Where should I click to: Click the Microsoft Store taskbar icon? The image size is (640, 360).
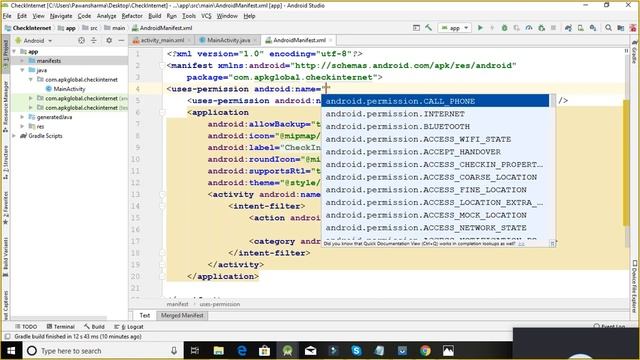point(264,350)
